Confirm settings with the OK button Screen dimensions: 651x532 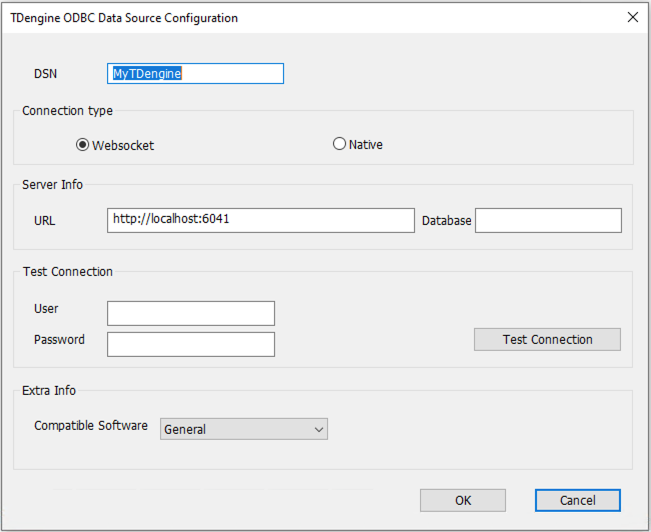462,500
